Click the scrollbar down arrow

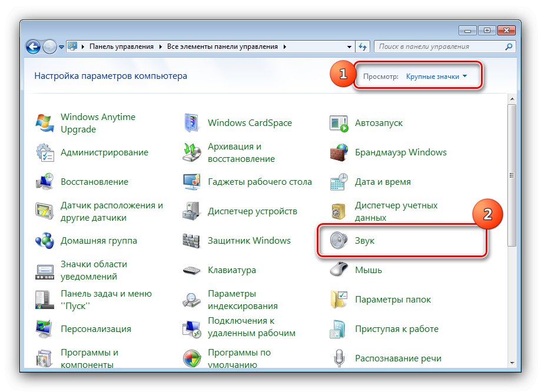pos(512,363)
